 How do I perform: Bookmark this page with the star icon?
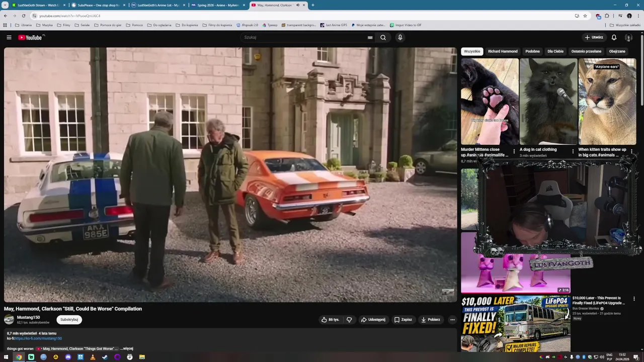(585, 16)
